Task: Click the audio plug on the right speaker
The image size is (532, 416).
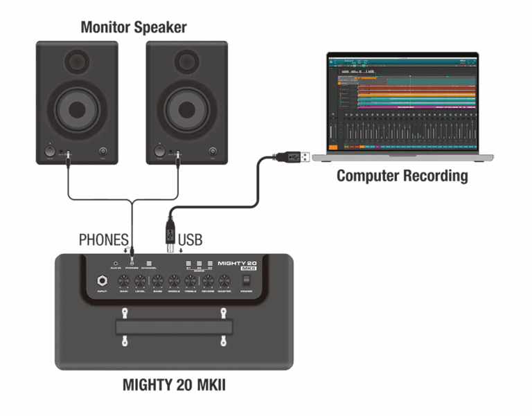Action: (178, 159)
